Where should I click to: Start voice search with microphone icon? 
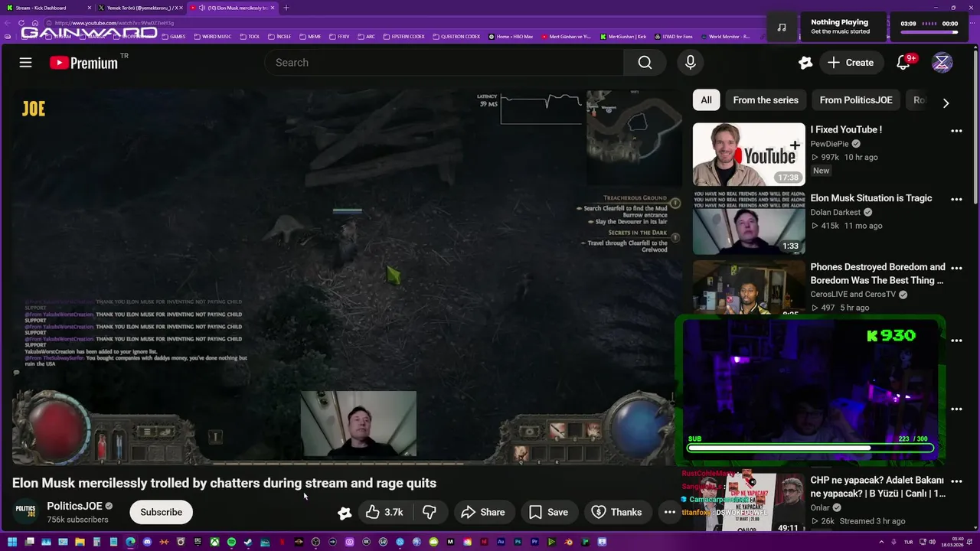tap(691, 63)
